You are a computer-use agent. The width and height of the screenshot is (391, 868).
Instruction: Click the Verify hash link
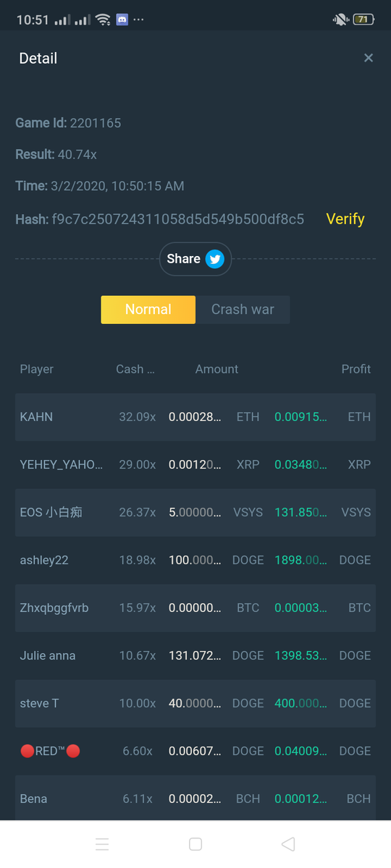point(345,219)
